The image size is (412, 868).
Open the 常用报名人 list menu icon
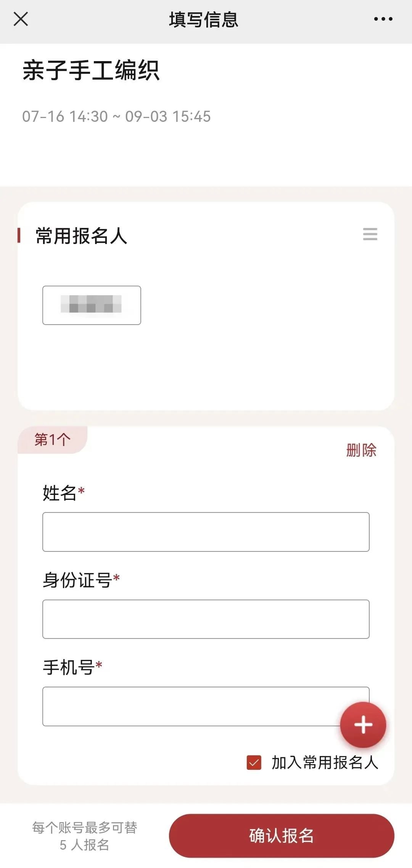click(x=370, y=234)
